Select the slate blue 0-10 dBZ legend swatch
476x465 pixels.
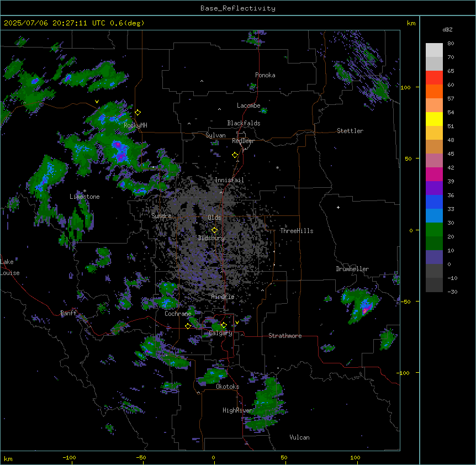pyautogui.click(x=434, y=257)
